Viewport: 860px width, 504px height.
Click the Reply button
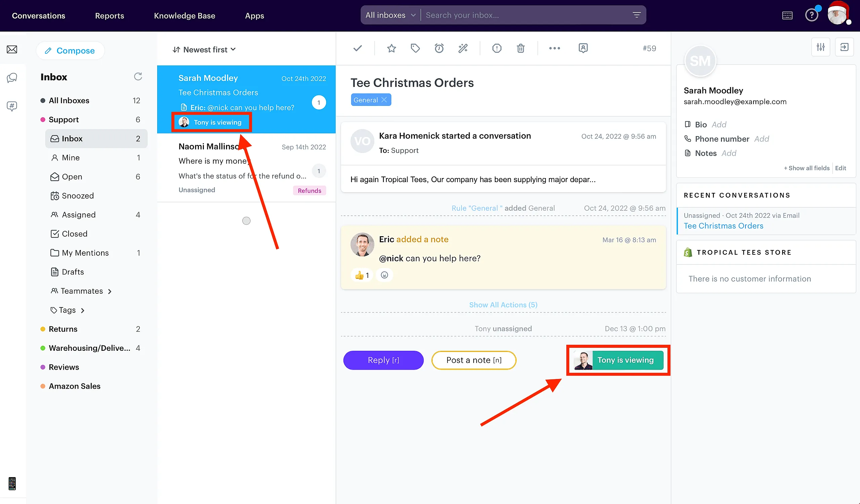coord(383,360)
